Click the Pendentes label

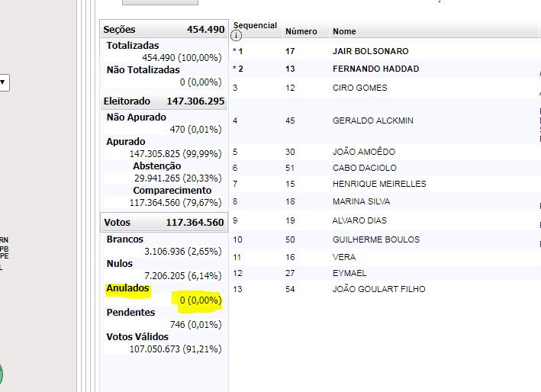(130, 313)
